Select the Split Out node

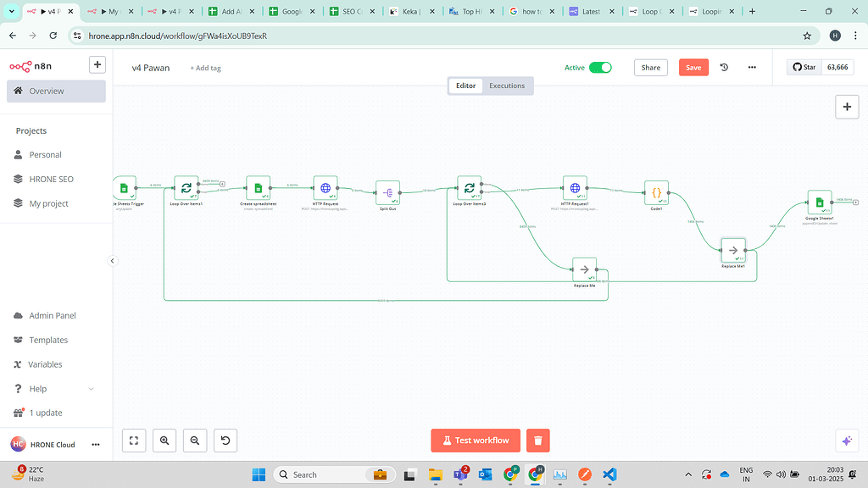click(388, 192)
